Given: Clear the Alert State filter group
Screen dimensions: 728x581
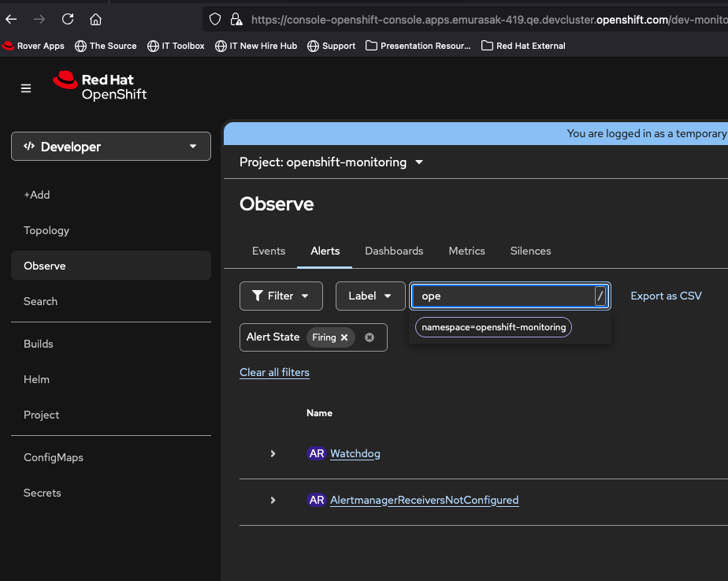Looking at the screenshot, I should (x=370, y=337).
